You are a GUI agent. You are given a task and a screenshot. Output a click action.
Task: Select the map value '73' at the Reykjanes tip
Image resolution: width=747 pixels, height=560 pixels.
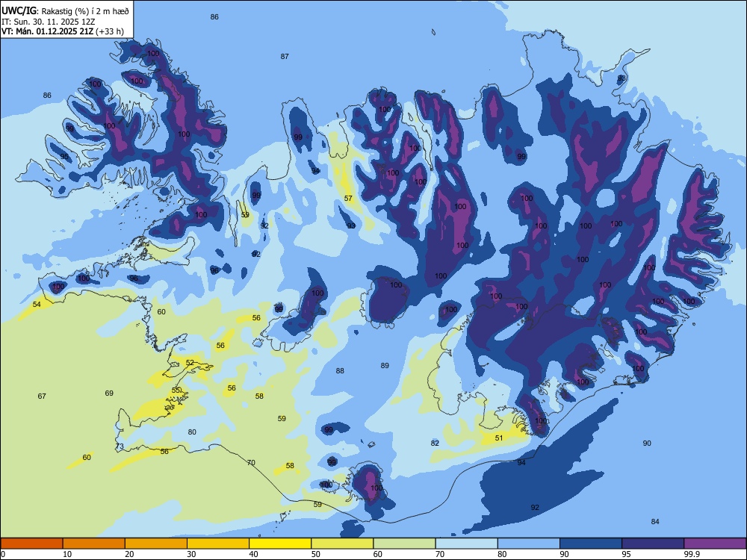point(120,447)
